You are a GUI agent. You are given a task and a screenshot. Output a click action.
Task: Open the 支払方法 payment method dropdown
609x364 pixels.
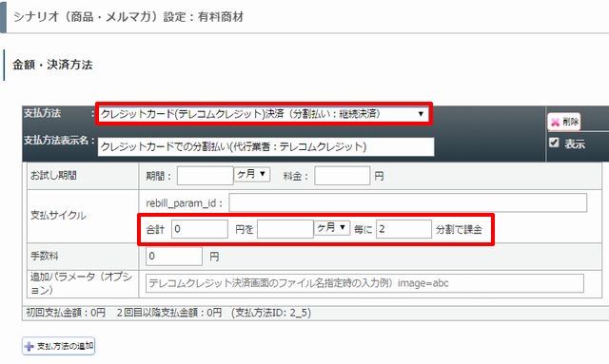tap(264, 114)
